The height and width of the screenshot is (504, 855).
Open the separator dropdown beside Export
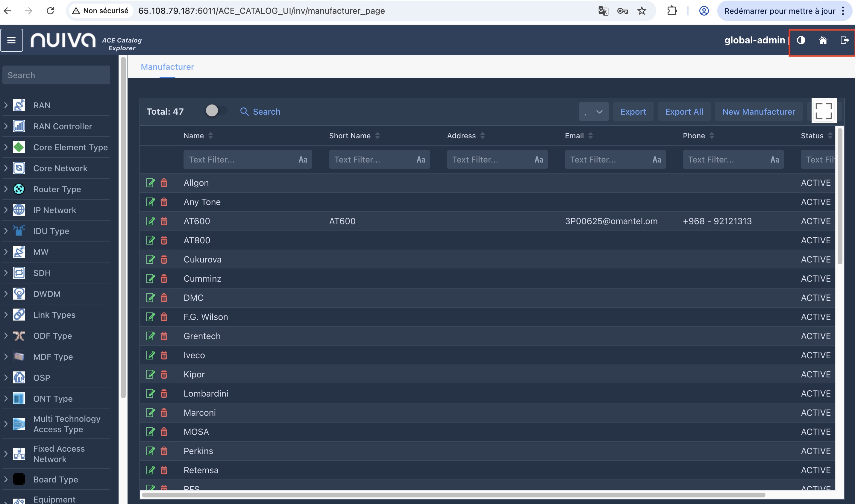[x=593, y=112]
